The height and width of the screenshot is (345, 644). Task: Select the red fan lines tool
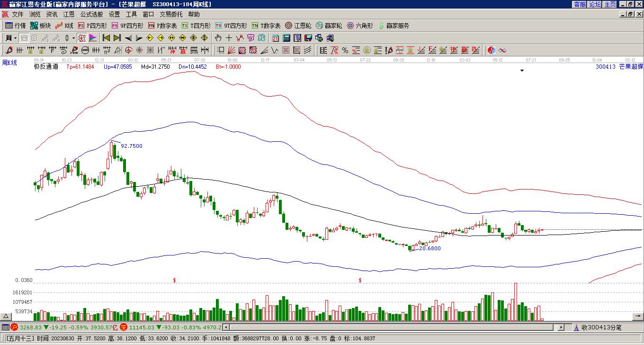[232, 50]
